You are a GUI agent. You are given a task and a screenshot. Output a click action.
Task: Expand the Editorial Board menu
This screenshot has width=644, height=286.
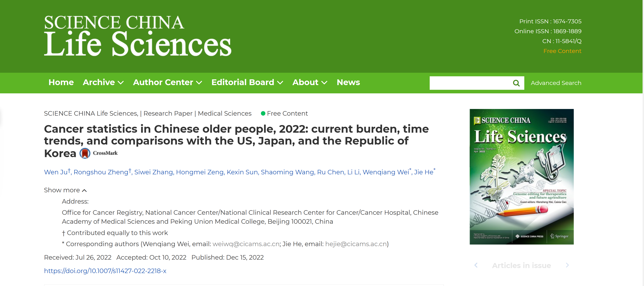click(x=247, y=82)
